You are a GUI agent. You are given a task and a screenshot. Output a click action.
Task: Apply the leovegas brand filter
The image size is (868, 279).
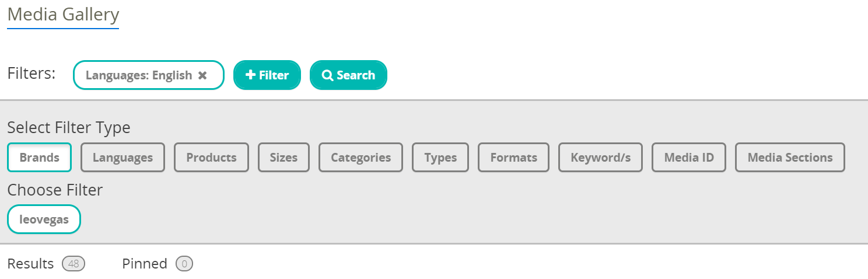coord(44,219)
